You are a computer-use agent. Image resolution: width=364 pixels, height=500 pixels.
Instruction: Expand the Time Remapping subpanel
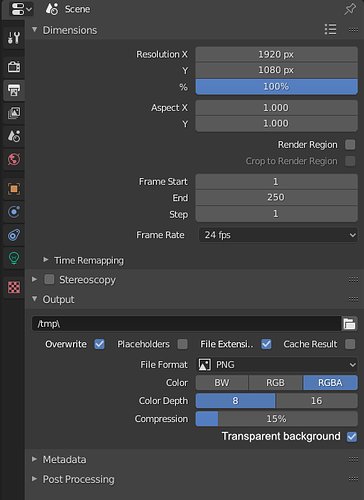[88, 260]
